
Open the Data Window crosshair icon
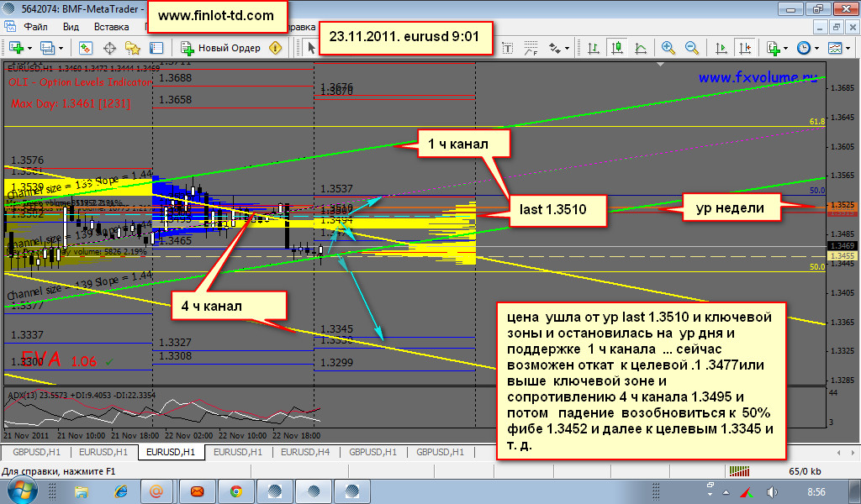coord(110,48)
